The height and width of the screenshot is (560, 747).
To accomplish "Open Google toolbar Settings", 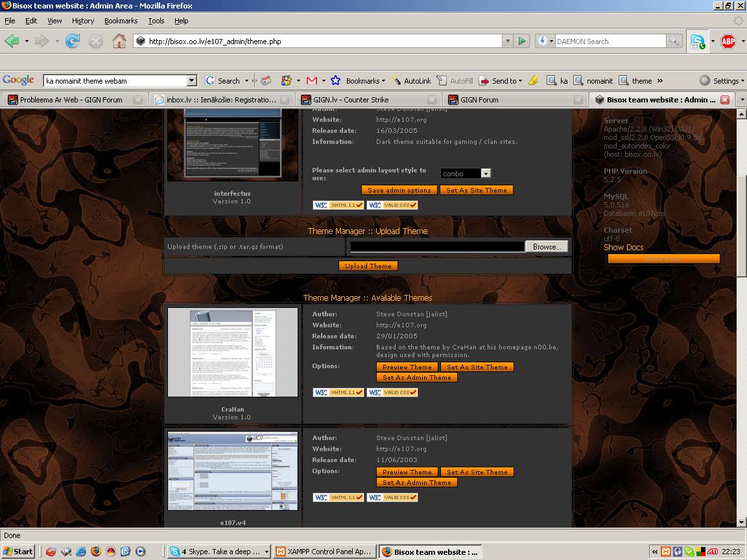I will coord(721,81).
